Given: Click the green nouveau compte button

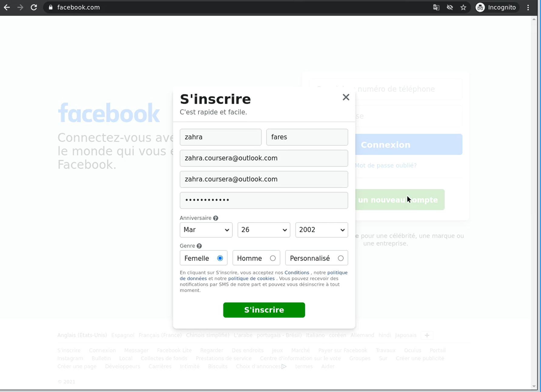Looking at the screenshot, I should click(x=400, y=200).
